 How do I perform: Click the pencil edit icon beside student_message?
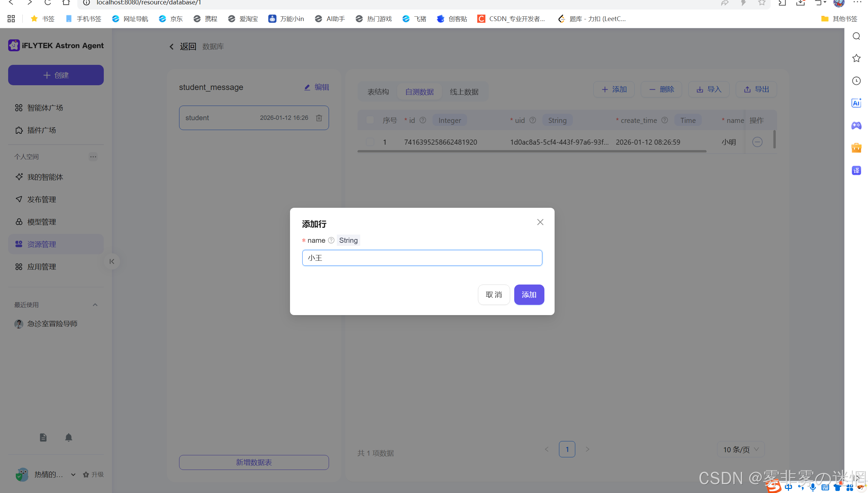pos(307,87)
